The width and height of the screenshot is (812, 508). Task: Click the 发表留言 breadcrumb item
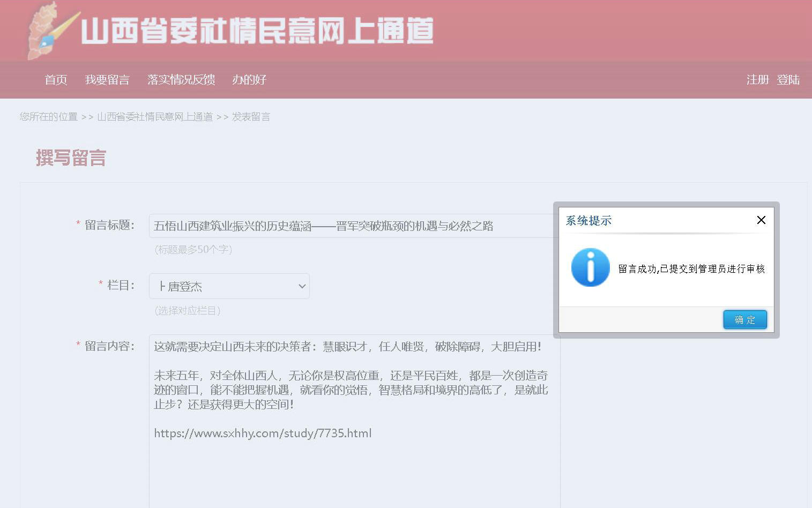pos(251,117)
